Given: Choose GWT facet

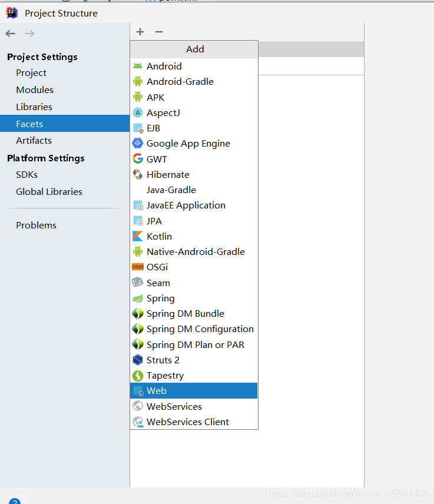Looking at the screenshot, I should (x=194, y=159).
